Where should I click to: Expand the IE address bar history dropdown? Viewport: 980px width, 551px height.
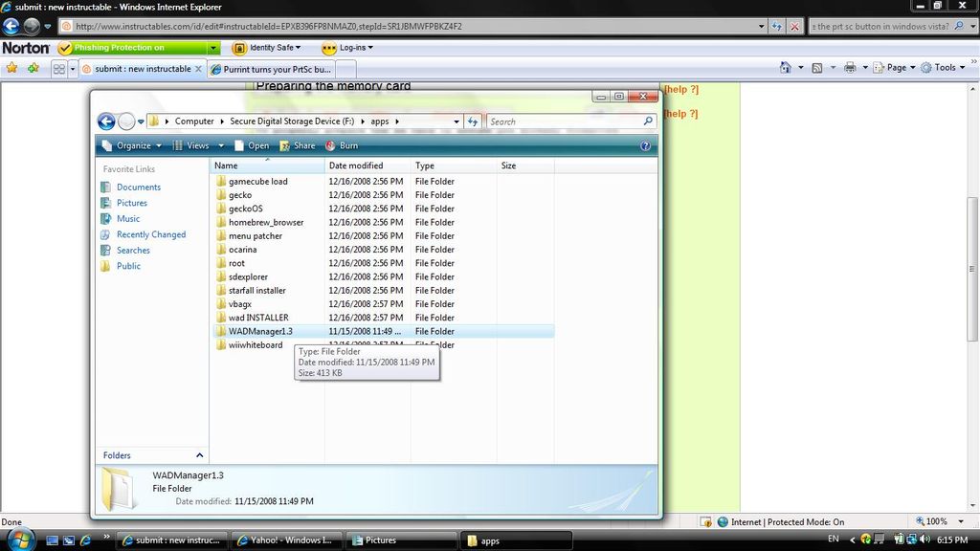click(761, 26)
